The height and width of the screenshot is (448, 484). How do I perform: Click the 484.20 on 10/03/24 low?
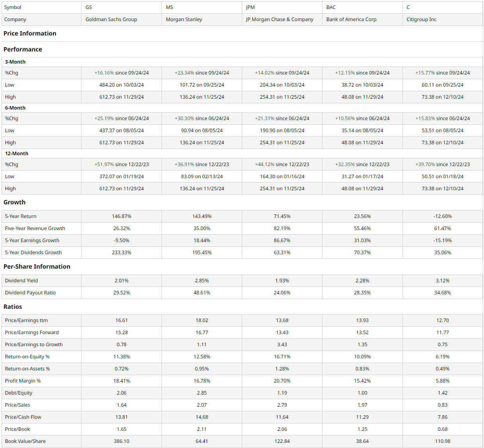click(122, 85)
